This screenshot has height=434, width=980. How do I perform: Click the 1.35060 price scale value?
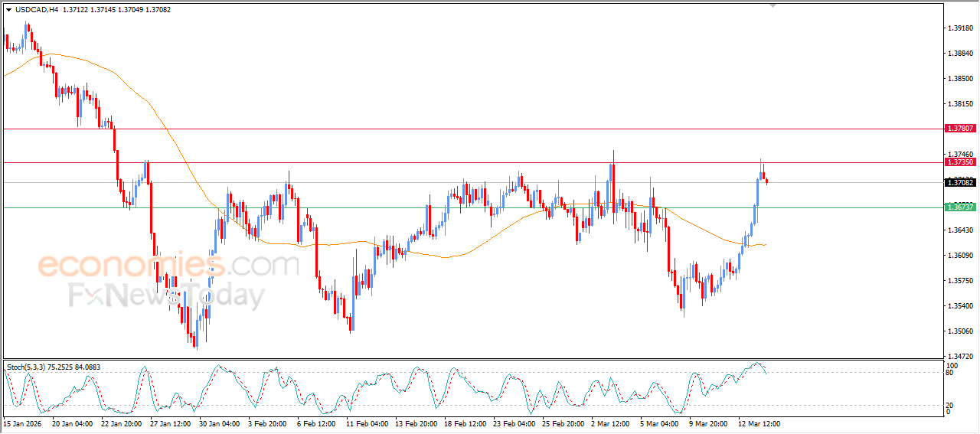(x=959, y=331)
